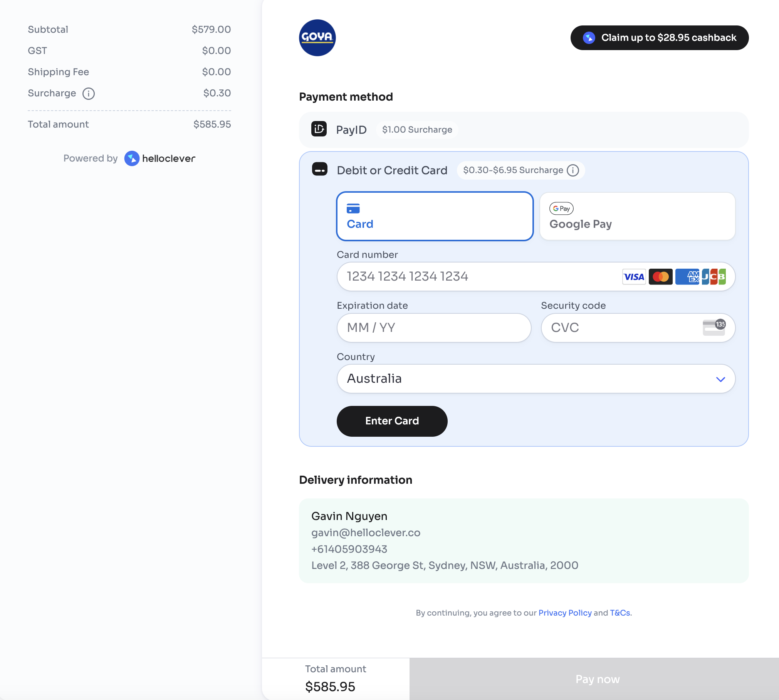Click the PayID logo icon
The image size is (779, 700).
coord(319,129)
